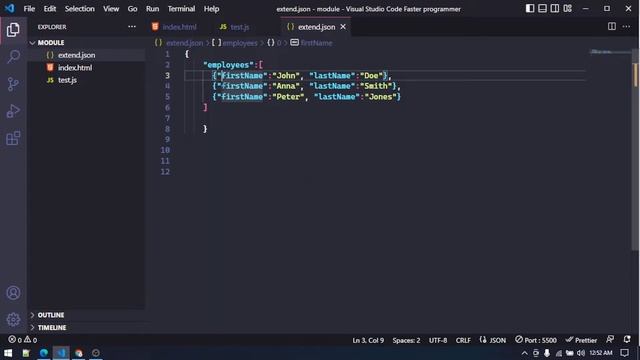This screenshot has height=360, width=640.
Task: Open the Windows Start button
Action: tap(8, 353)
